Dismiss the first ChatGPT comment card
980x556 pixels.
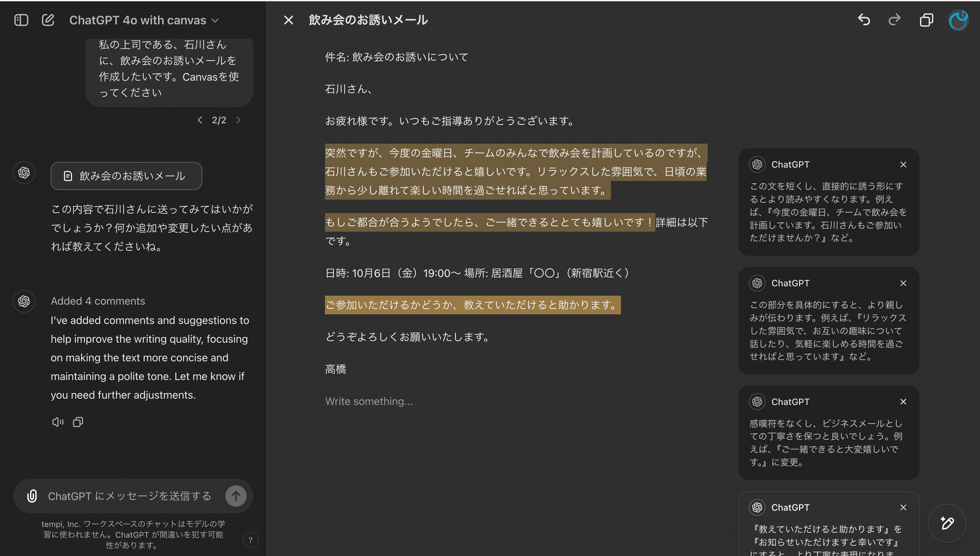tap(903, 165)
